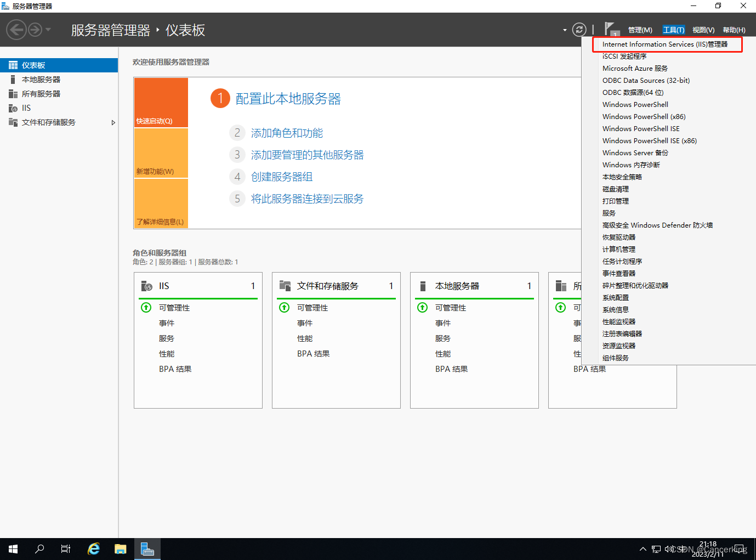Select 本地服务器 in the sidebar
This screenshot has width=756, height=560.
click(59, 80)
